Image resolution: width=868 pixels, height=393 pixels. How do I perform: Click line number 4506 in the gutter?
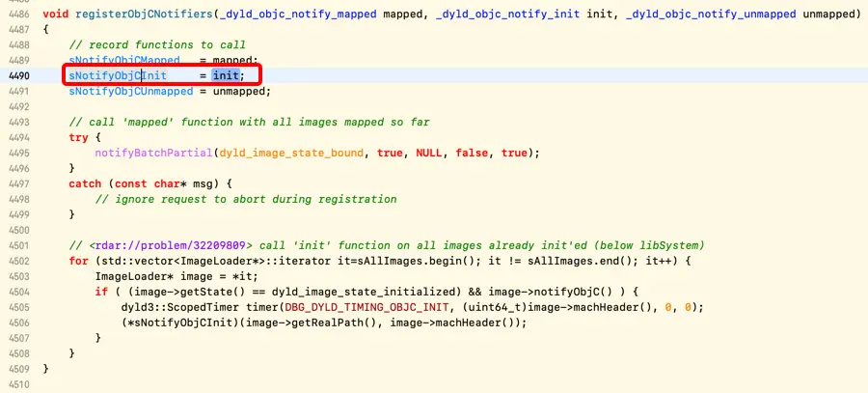tap(19, 323)
